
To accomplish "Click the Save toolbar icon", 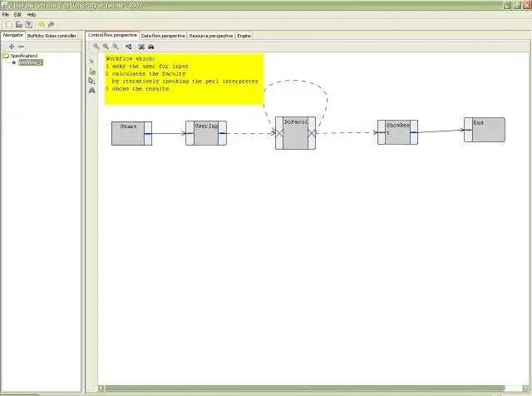I will coord(29,24).
